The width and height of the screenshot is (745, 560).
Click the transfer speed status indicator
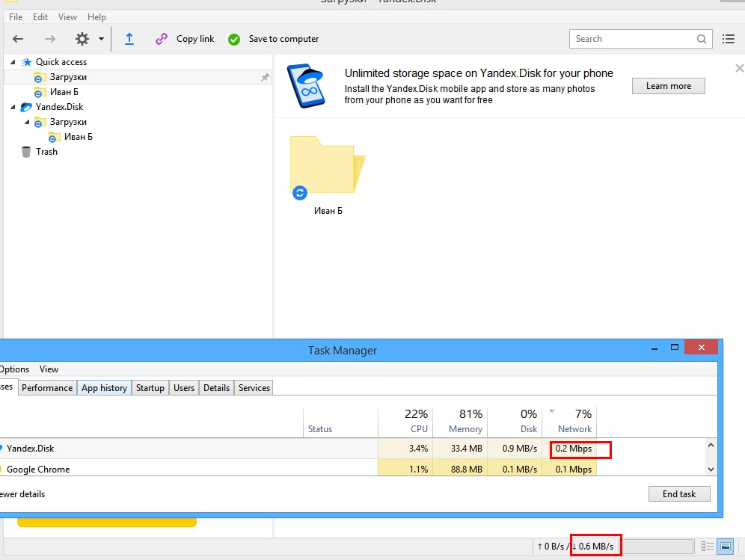(575, 547)
